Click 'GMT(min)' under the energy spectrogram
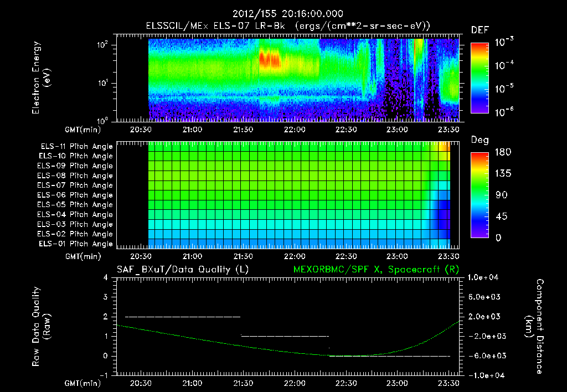The height and width of the screenshot is (392, 567). [x=83, y=130]
